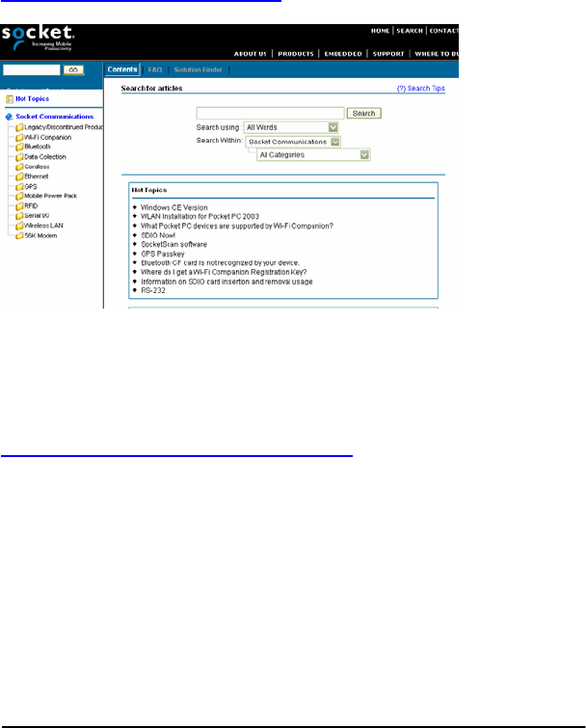Viewport: 586px width, 728px height.
Task: Click the GO button in sidebar
Action: 73,70
